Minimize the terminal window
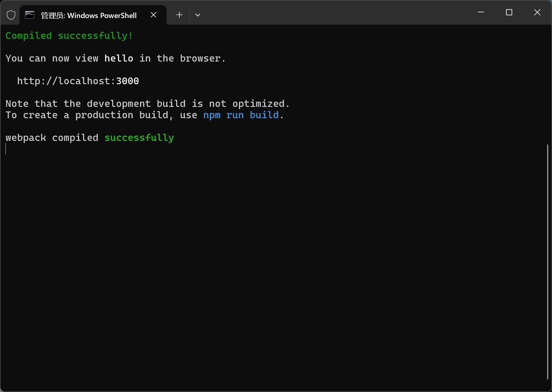Screen dimensions: 552x392 [481, 12]
